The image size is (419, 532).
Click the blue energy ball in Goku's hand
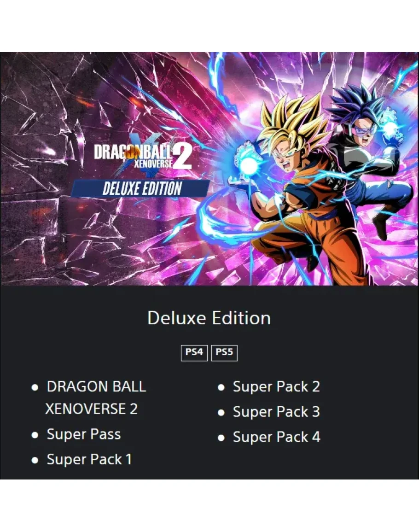250,165
